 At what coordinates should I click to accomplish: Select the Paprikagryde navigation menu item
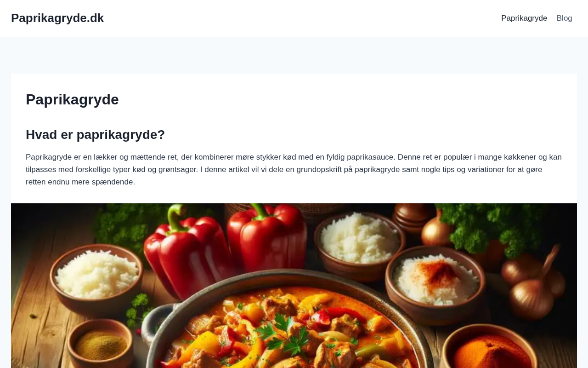pos(524,18)
